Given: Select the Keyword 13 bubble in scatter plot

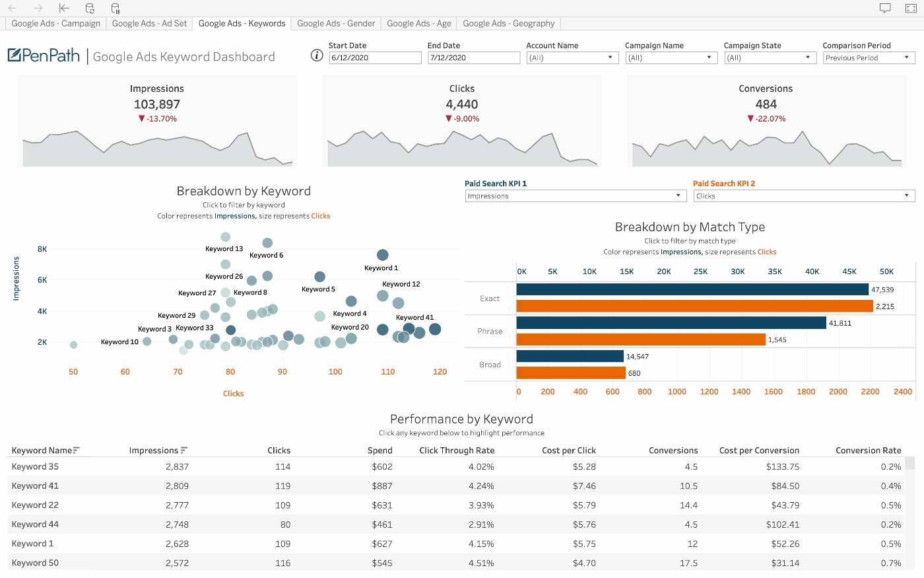Looking at the screenshot, I should (x=225, y=236).
